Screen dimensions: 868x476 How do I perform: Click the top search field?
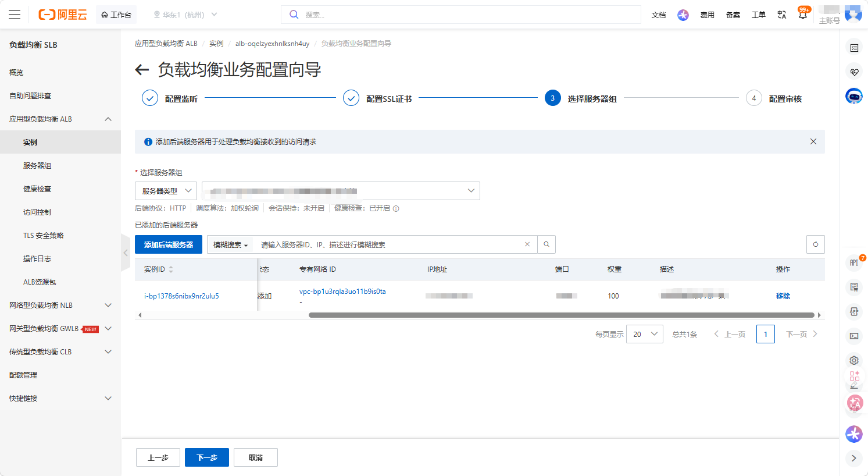pyautogui.click(x=461, y=15)
